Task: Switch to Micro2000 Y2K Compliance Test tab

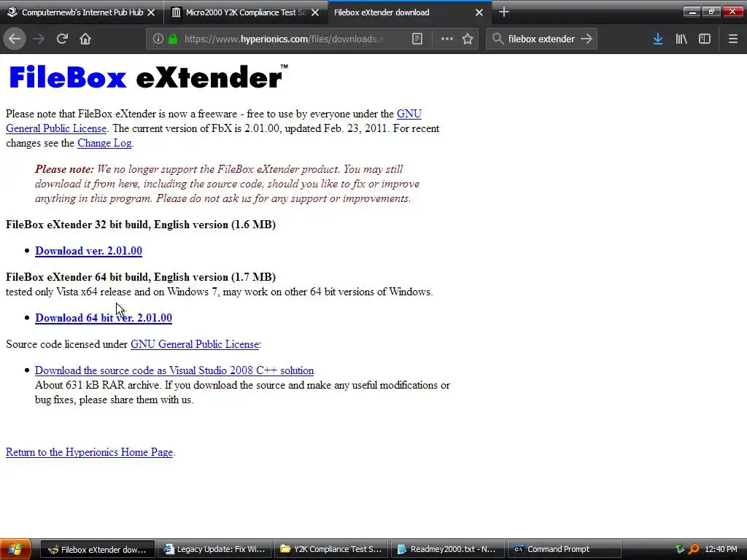Action: point(245,12)
